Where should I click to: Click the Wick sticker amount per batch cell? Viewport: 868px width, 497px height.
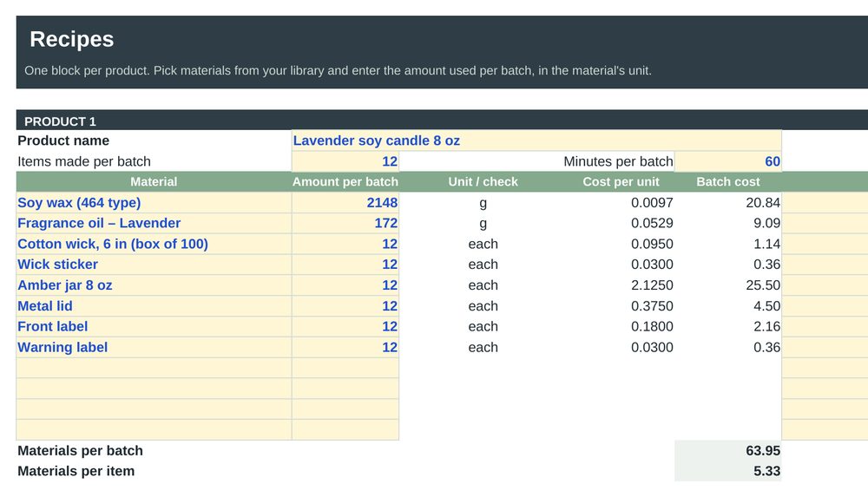click(345, 265)
